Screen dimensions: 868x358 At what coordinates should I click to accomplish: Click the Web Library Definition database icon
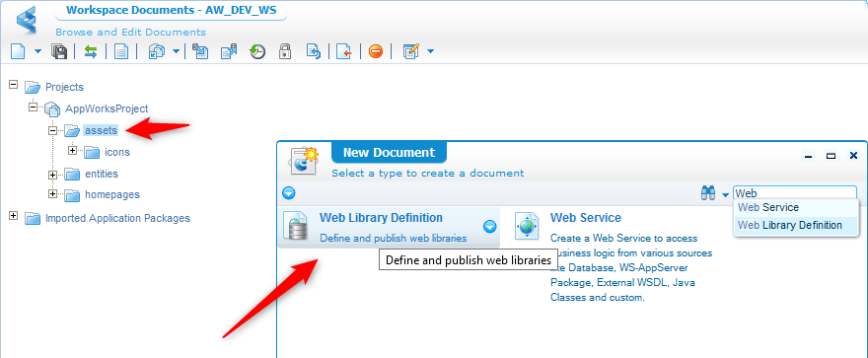(x=295, y=226)
